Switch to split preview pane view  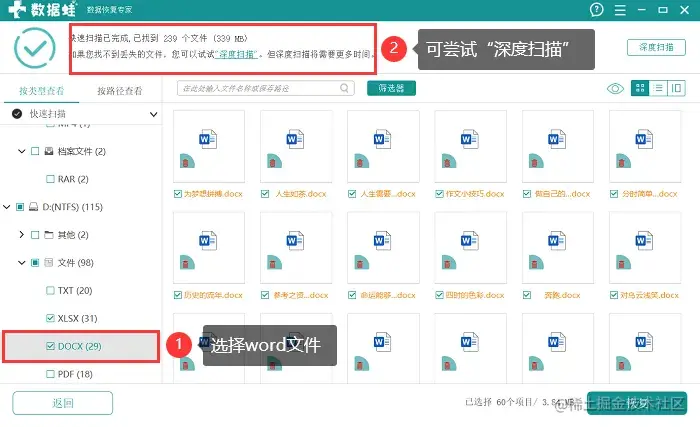point(676,88)
